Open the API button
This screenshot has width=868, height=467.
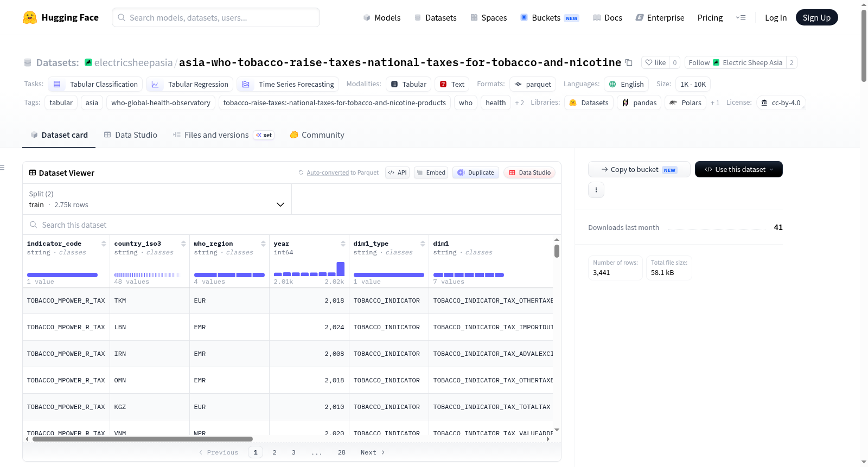(x=397, y=172)
